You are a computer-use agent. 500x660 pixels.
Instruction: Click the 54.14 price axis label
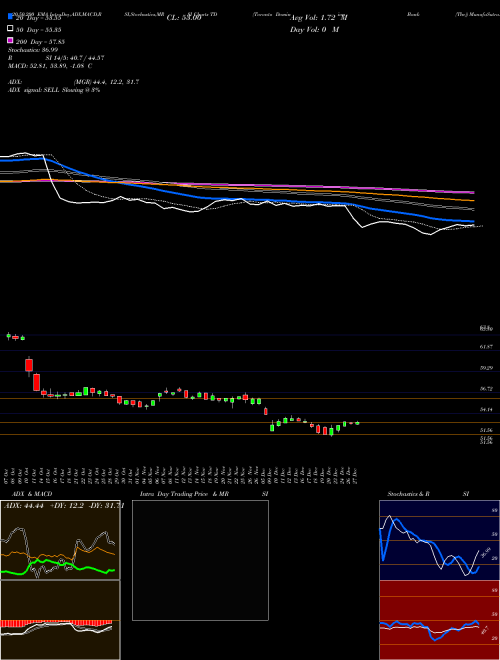(x=487, y=409)
